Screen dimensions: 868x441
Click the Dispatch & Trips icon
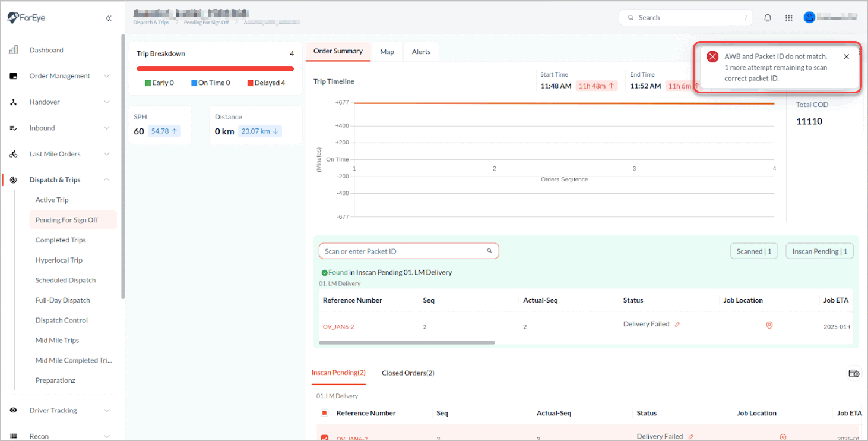(x=13, y=180)
